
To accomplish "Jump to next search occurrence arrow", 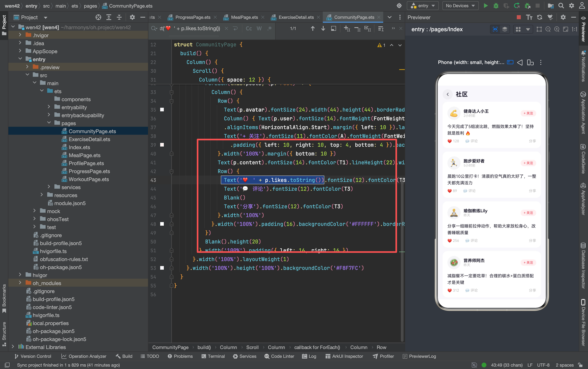I will pyautogui.click(x=323, y=29).
